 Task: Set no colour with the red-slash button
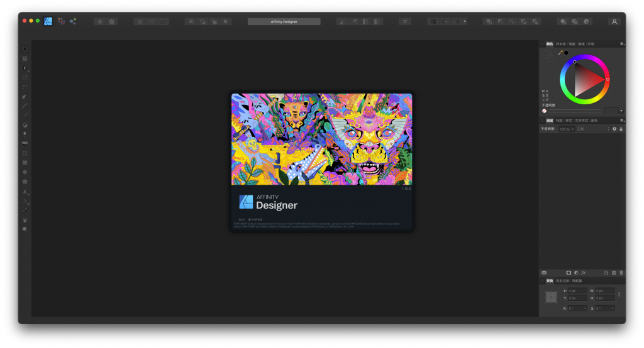click(x=544, y=111)
